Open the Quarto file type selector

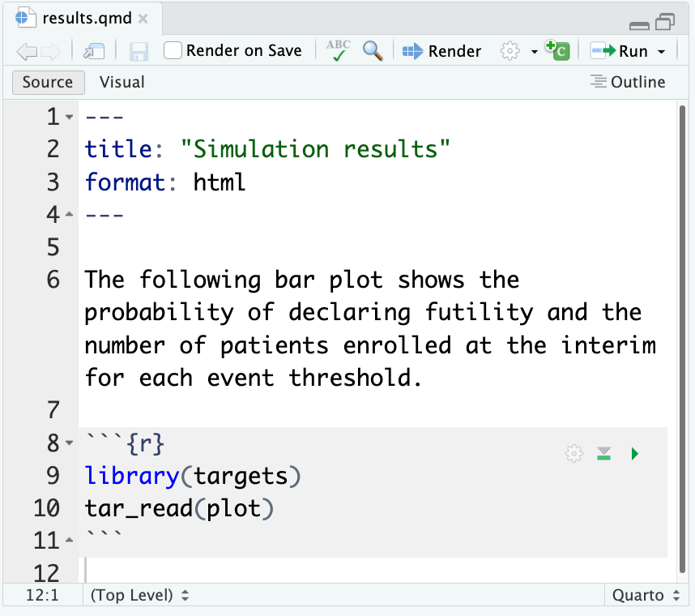(646, 595)
